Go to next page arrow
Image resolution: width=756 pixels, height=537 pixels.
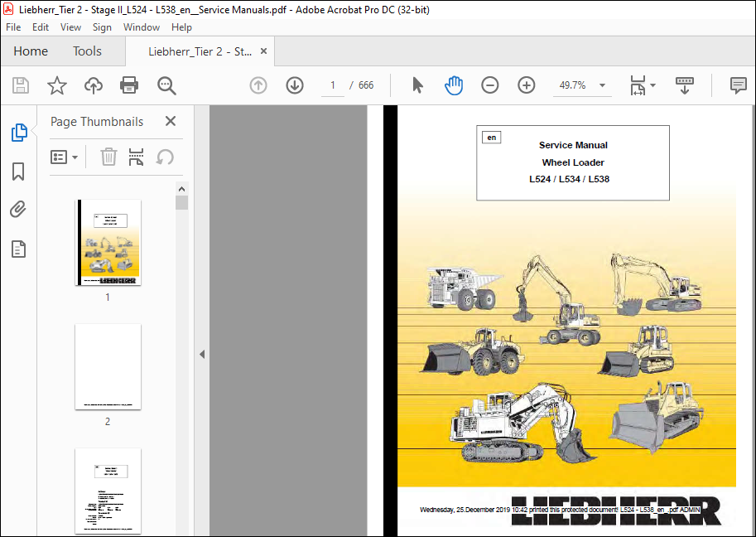(295, 85)
